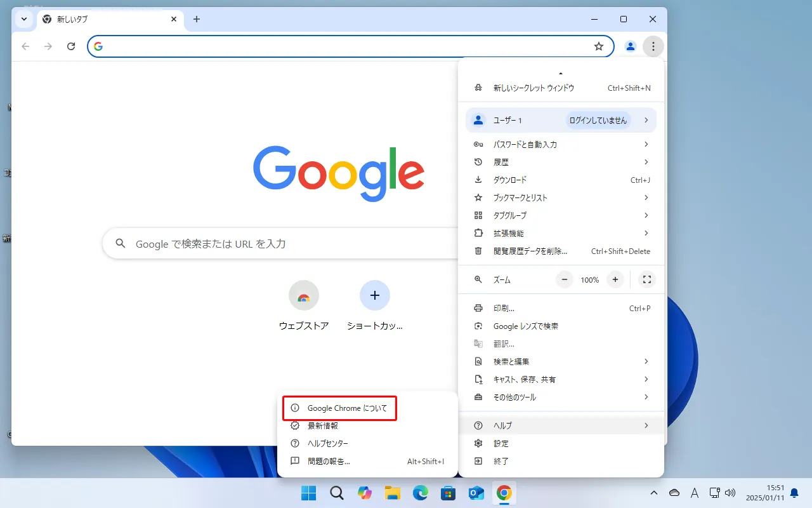The height and width of the screenshot is (508, 812).
Task: Select 閲覧履歴データを削除...
Action: [561, 251]
